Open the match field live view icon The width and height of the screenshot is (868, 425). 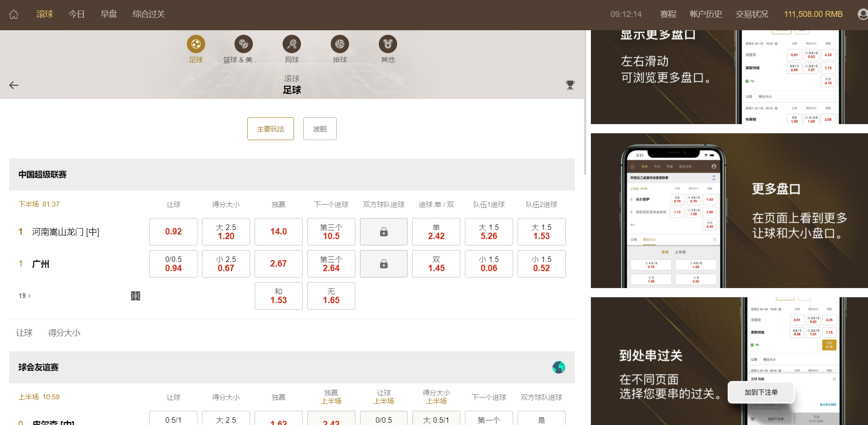[136, 296]
